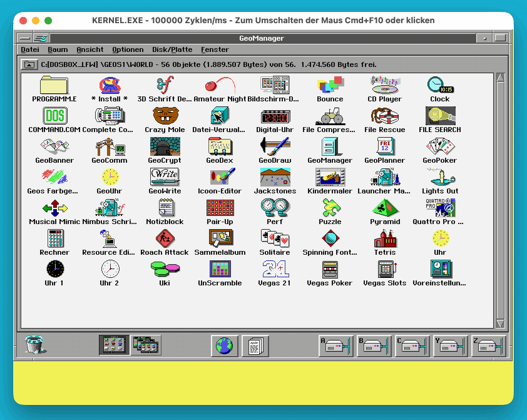Open the Ansicht menu
Viewport: 527px width, 420px height.
90,49
